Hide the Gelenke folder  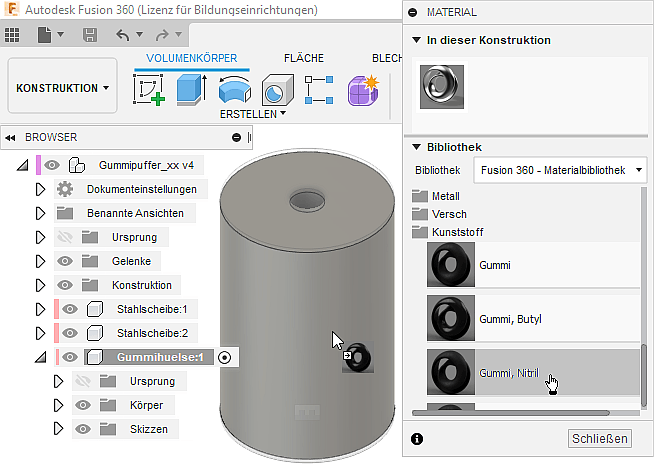[x=65, y=261]
